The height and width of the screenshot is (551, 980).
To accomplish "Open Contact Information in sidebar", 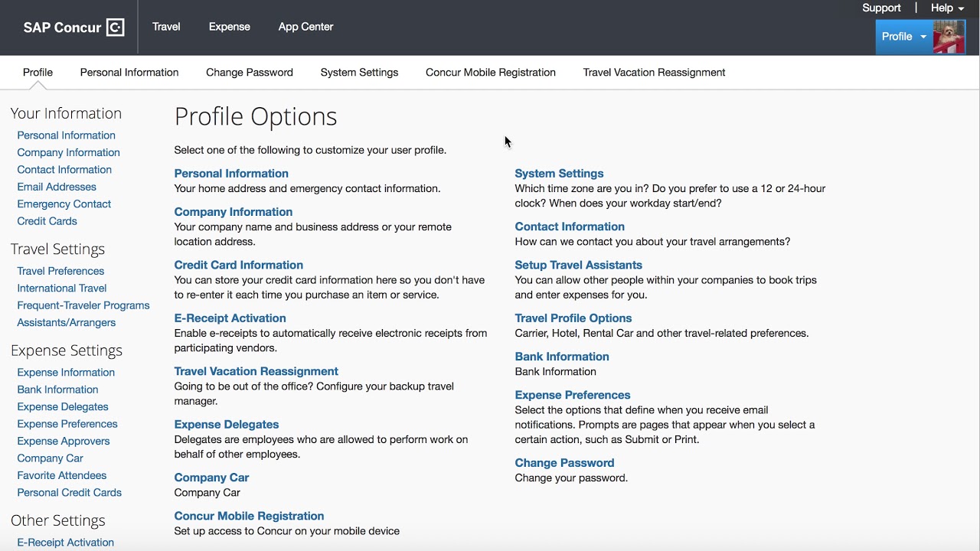I will [x=64, y=170].
